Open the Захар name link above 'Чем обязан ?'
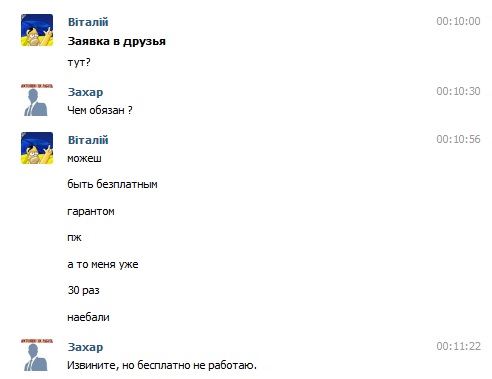The image size is (492, 379). click(x=85, y=92)
